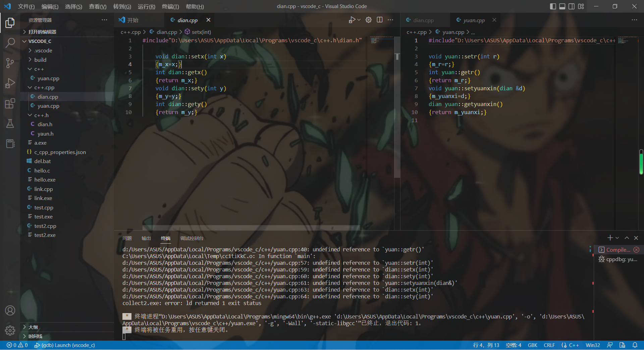The image size is (644, 350).
Task: Open more actions for right editor group
Action: point(634,20)
